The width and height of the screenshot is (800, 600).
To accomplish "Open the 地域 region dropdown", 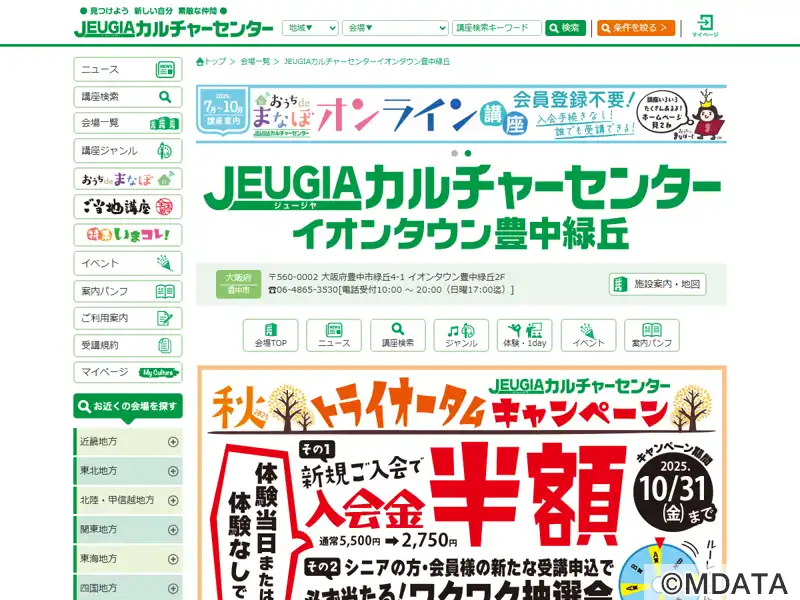I will click(x=310, y=28).
